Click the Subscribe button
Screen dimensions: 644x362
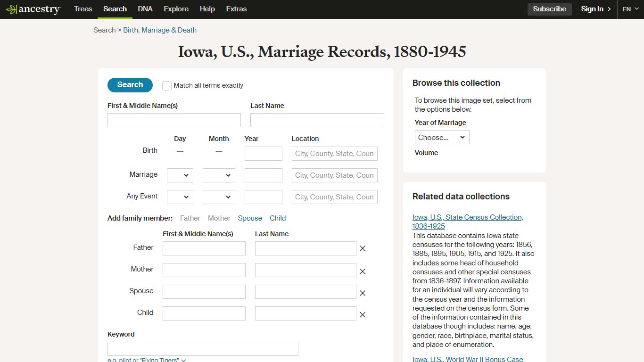pos(550,9)
